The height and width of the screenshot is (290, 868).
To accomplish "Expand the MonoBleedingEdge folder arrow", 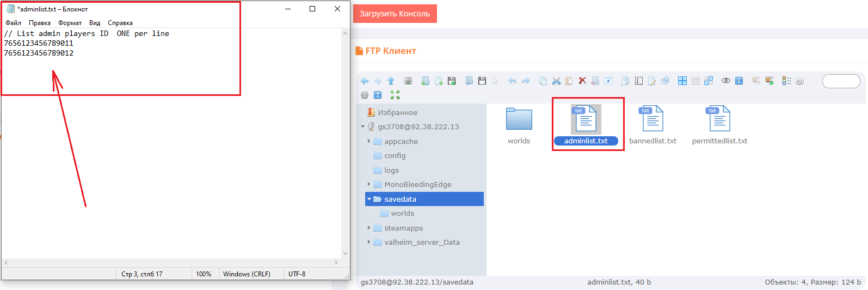I will [x=369, y=184].
